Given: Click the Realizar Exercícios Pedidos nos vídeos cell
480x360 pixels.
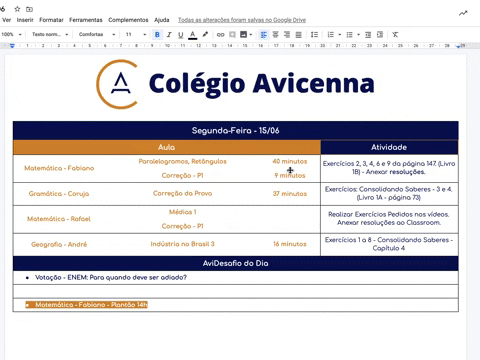Looking at the screenshot, I should tap(389, 219).
